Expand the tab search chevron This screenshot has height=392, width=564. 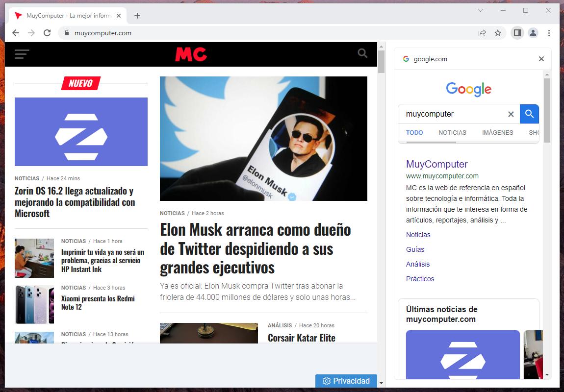481,10
